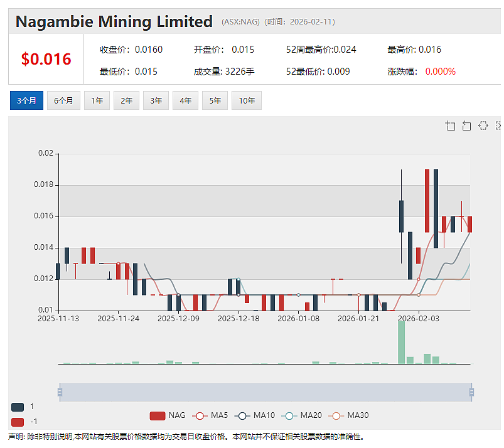Click the 声明 disclaimer text at bottom
Screen dimensions: 504x448
[x=186, y=437]
